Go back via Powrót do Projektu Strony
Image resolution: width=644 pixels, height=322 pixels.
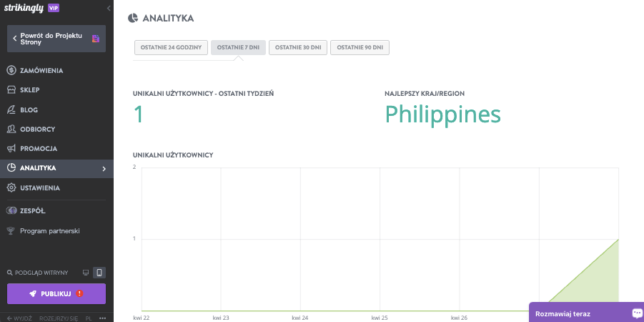click(56, 39)
